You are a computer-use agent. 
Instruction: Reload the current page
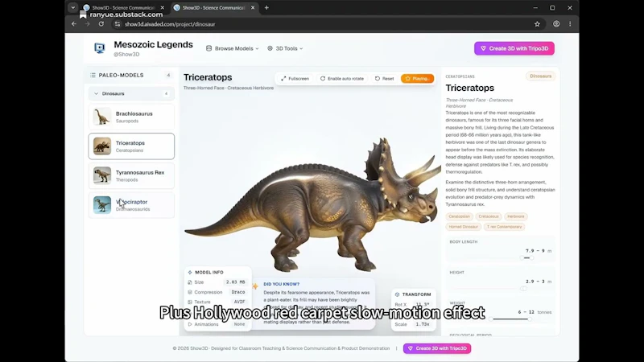coord(101,24)
